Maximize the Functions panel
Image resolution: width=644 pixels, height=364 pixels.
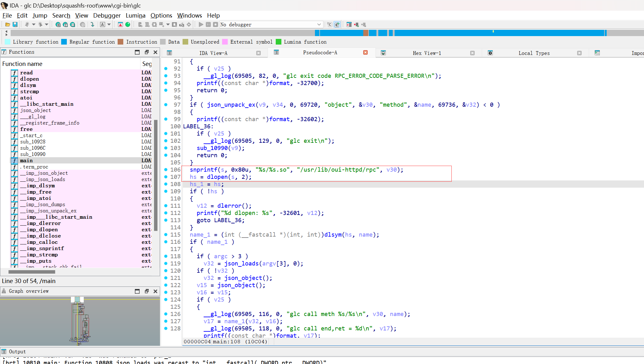click(x=137, y=52)
